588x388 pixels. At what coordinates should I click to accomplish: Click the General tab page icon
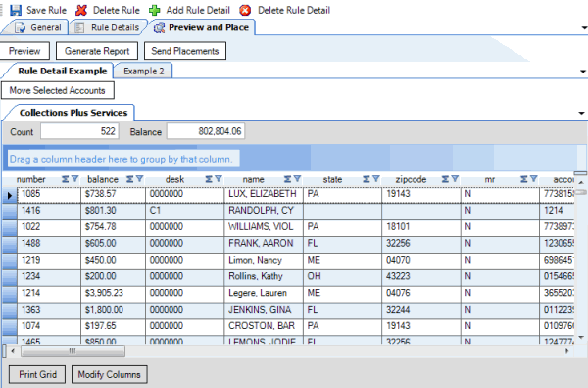click(x=21, y=27)
